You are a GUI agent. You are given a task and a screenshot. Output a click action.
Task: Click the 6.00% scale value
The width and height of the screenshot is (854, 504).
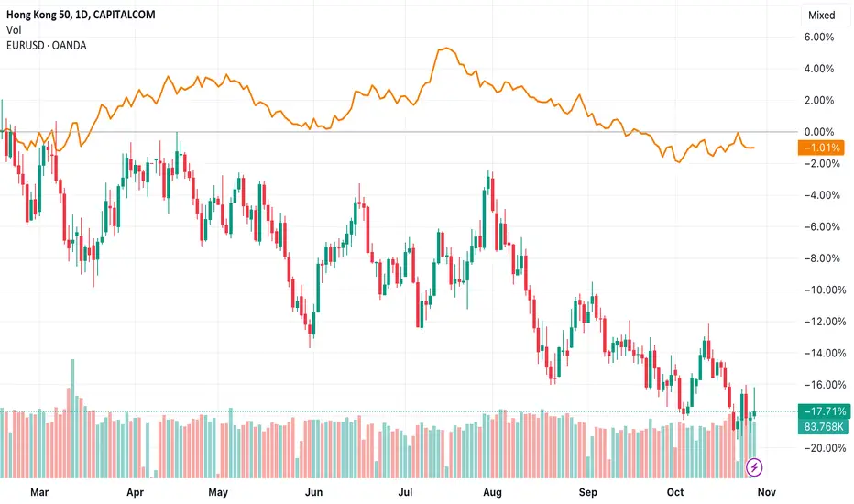pos(819,37)
